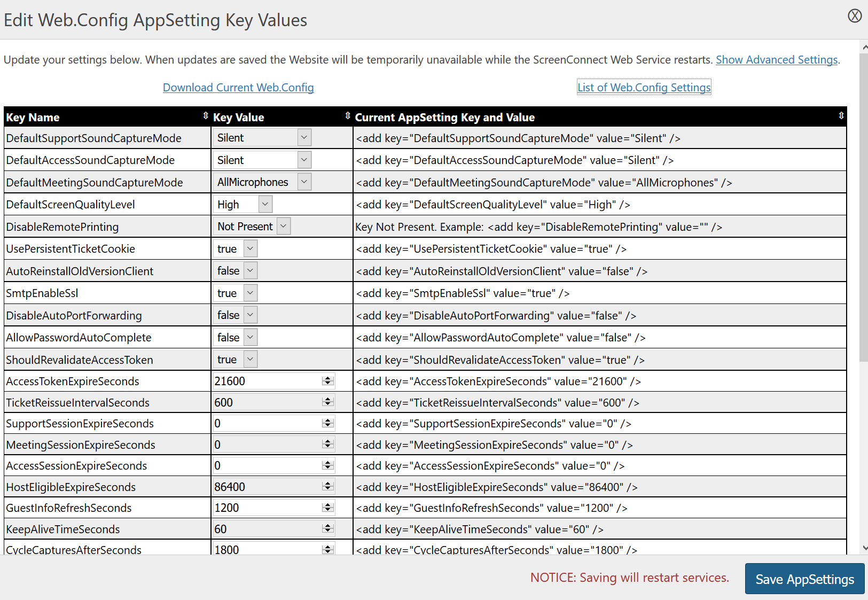The width and height of the screenshot is (868, 600).
Task: Open SmtpEnableSsl dropdown
Action: 236,293
